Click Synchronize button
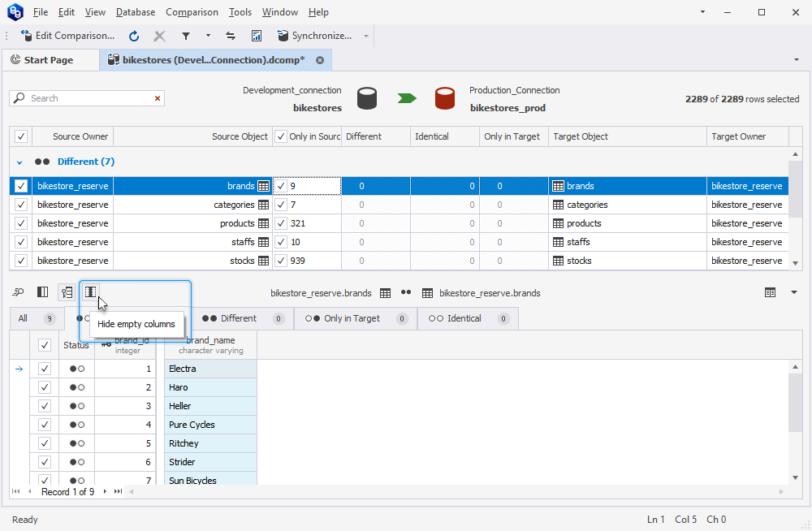812x531 pixels. 315,36
